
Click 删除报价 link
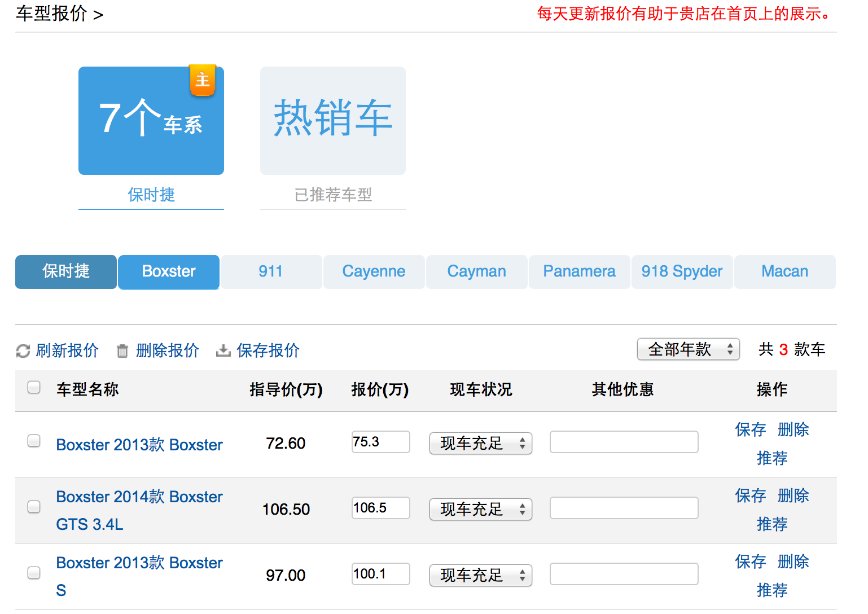pos(168,350)
